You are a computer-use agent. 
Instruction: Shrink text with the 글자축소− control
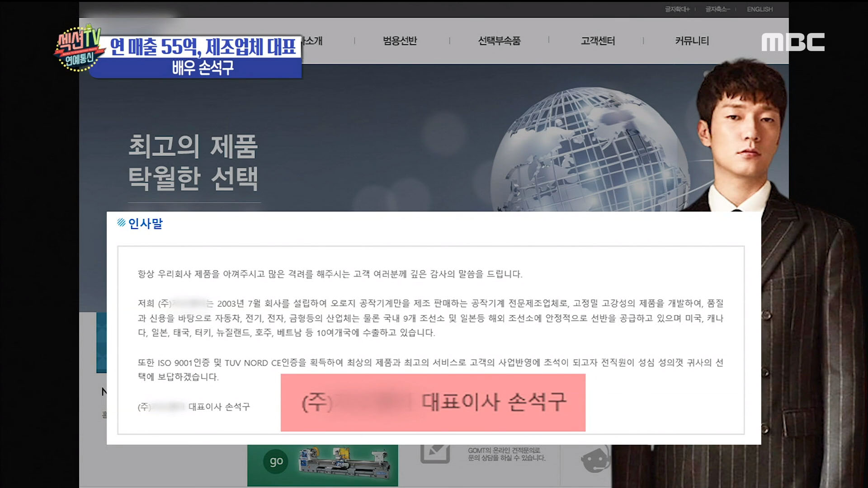click(x=718, y=9)
